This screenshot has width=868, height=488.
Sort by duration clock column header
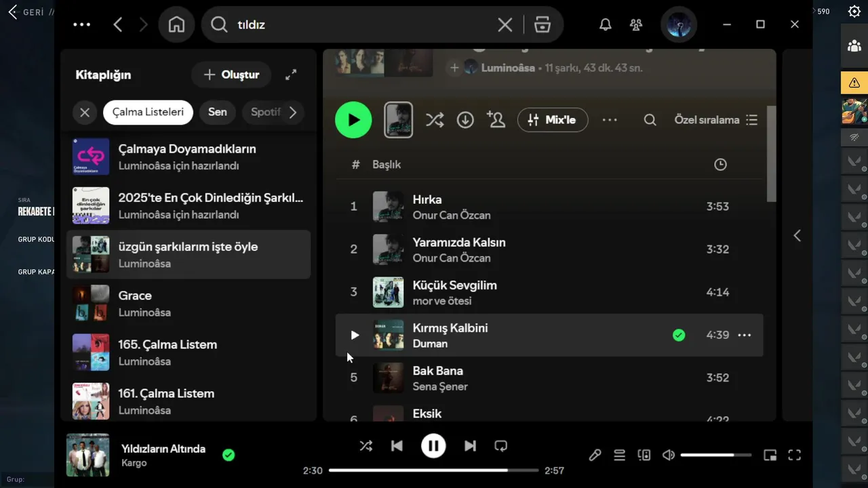pyautogui.click(x=720, y=165)
